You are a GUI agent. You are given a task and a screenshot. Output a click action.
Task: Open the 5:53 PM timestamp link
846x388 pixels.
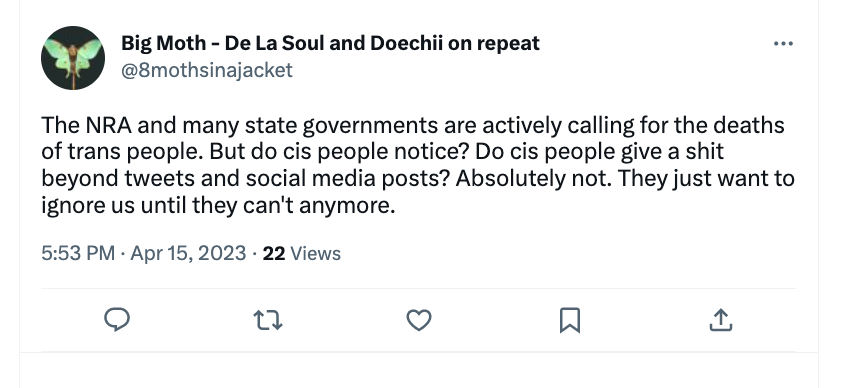tap(78, 253)
